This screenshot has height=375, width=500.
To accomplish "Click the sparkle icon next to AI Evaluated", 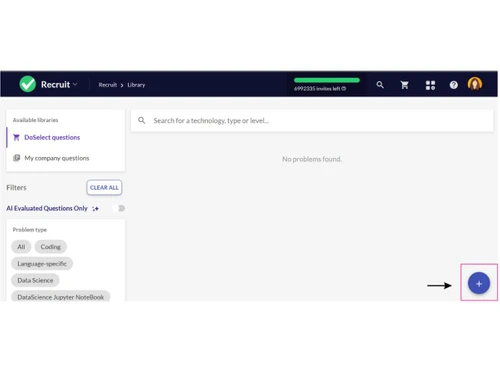I will click(95, 209).
